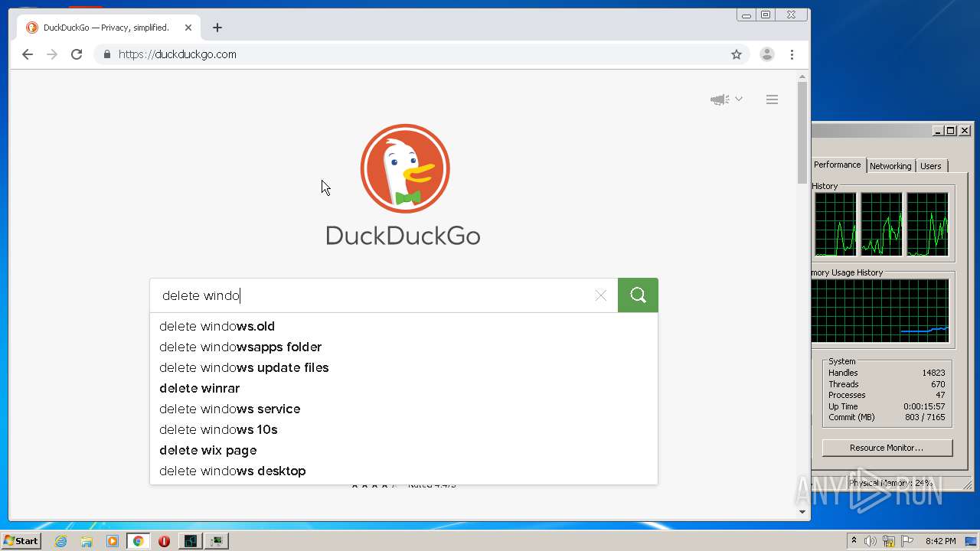Choose suggestion 'delete windows update files'
The image size is (980, 551).
pyautogui.click(x=403, y=367)
